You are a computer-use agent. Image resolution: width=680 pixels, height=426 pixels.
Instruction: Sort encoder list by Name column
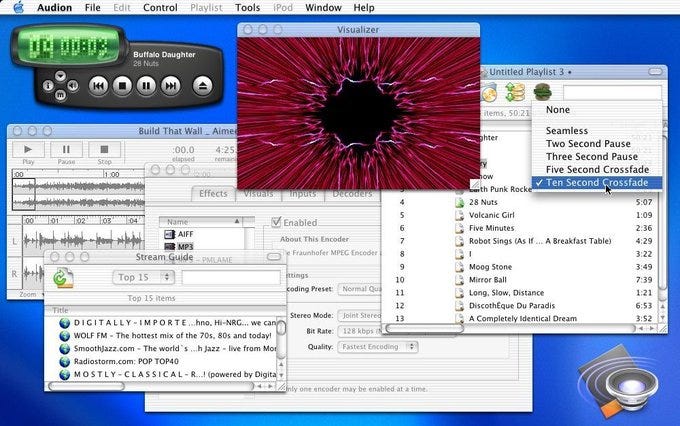click(x=201, y=222)
